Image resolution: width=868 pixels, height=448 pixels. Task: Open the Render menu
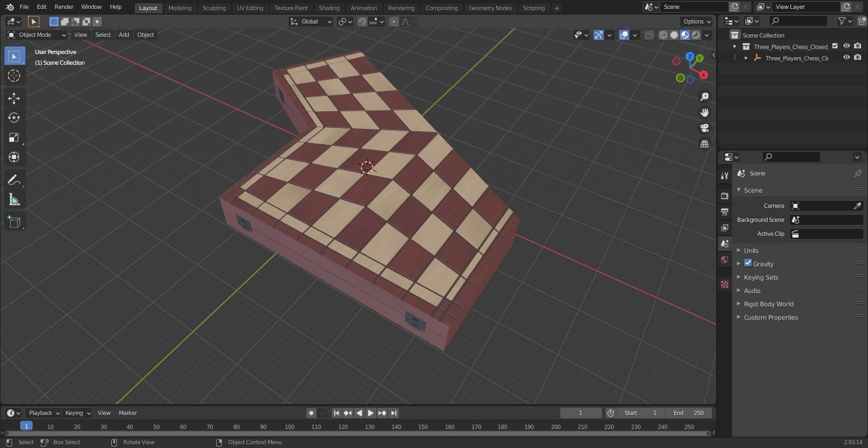(x=64, y=7)
